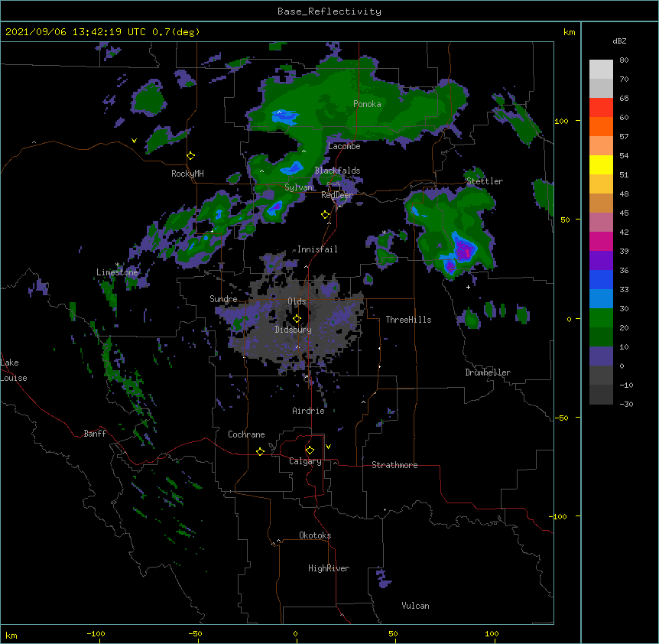
Task: Select the slate purple 10 dBZ legend swatch
Action: [x=601, y=356]
